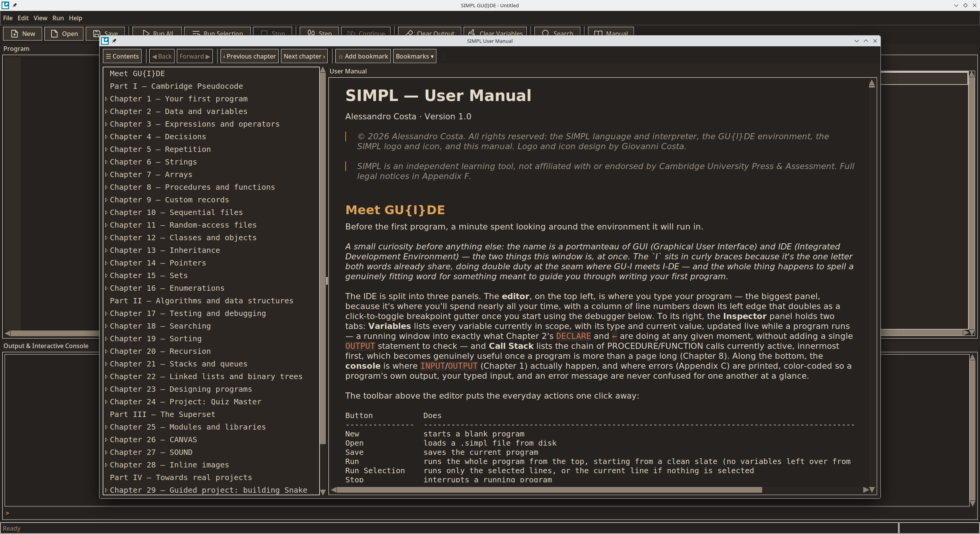The height and width of the screenshot is (534, 980).
Task: Expand Chapter 1 – Your first program
Action: (106, 99)
